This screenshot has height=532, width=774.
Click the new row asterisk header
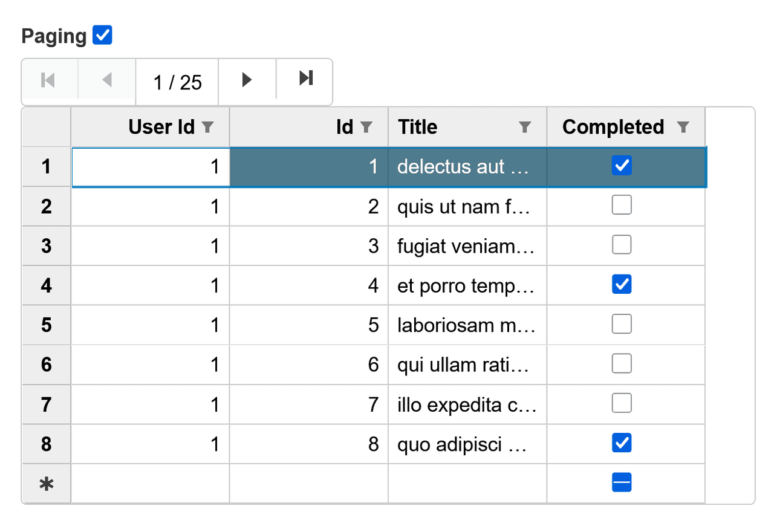pos(47,484)
